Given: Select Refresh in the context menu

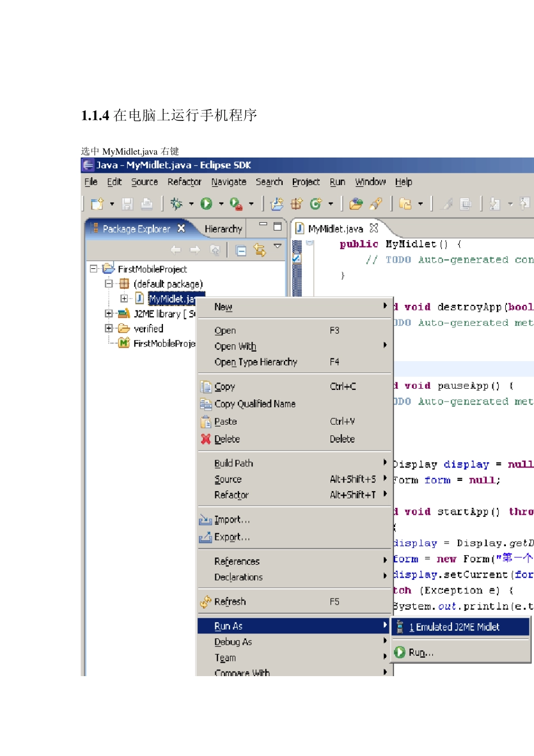Looking at the screenshot, I should (x=230, y=601).
